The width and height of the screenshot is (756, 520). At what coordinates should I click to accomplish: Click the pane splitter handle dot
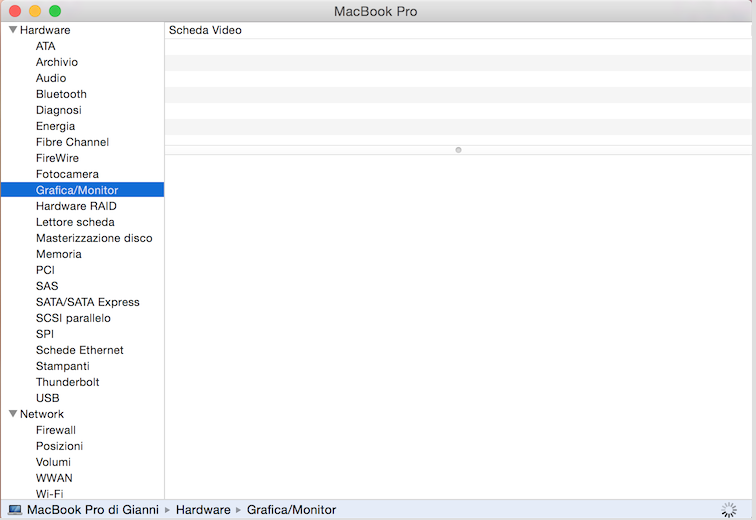point(458,150)
